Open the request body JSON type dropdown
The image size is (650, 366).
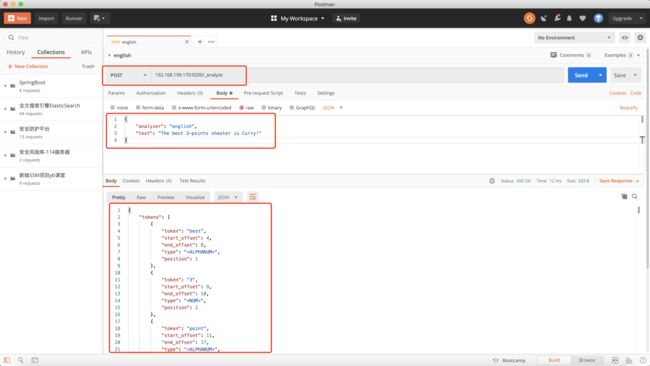coord(333,108)
